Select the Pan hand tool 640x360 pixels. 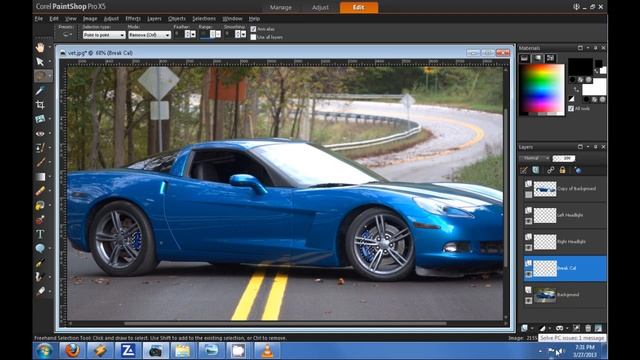(x=40, y=47)
